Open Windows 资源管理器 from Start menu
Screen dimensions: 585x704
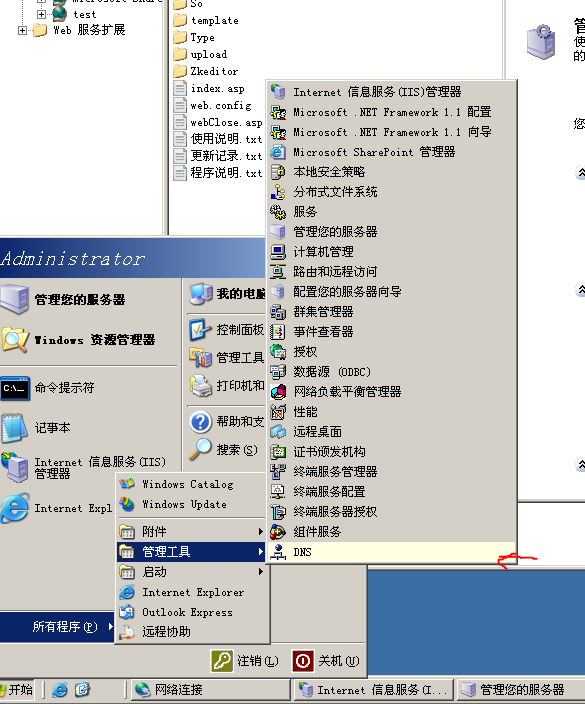point(89,339)
